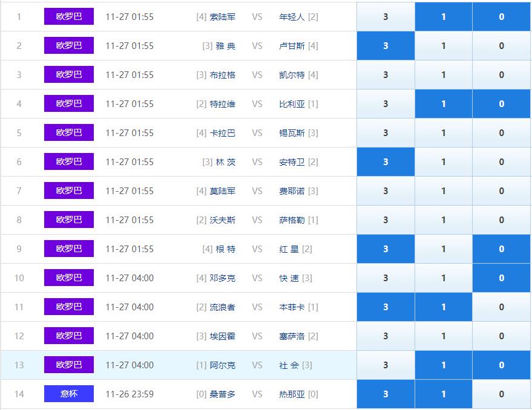Deselect option 3 for 流浪者 vs 本菲卡
This screenshot has width=532, height=410.
point(386,307)
